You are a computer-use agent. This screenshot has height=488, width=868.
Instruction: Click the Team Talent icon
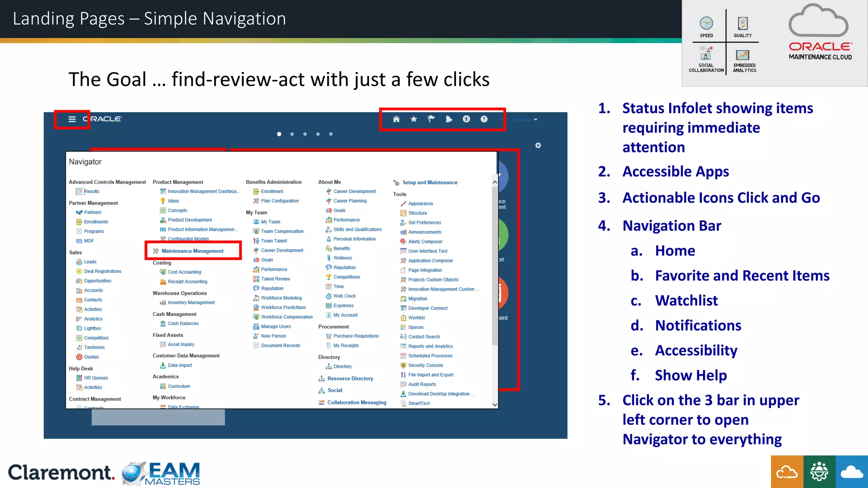256,241
